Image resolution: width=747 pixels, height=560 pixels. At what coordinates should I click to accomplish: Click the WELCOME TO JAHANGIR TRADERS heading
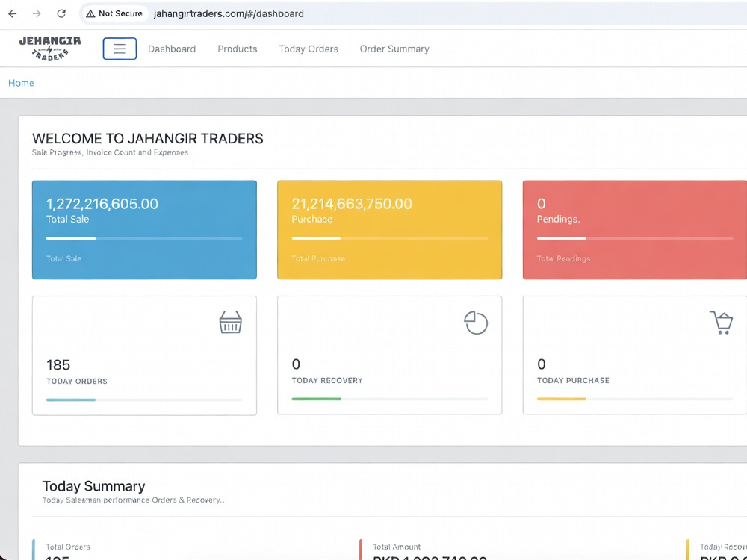[148, 139]
